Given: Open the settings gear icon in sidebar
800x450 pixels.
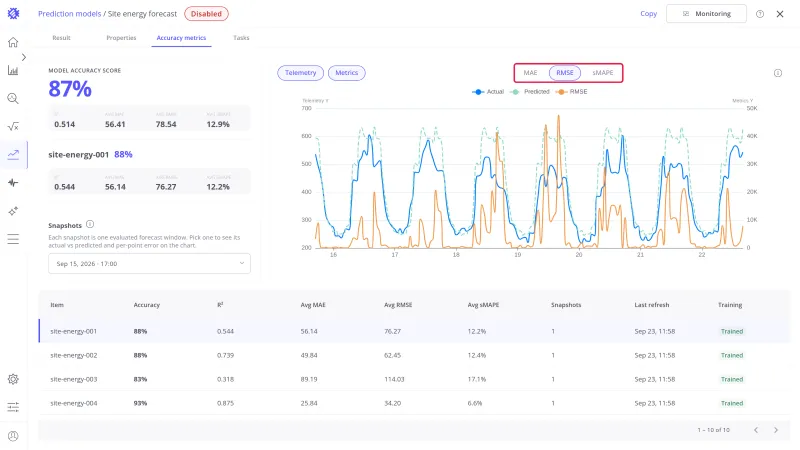Looking at the screenshot, I should (13, 379).
